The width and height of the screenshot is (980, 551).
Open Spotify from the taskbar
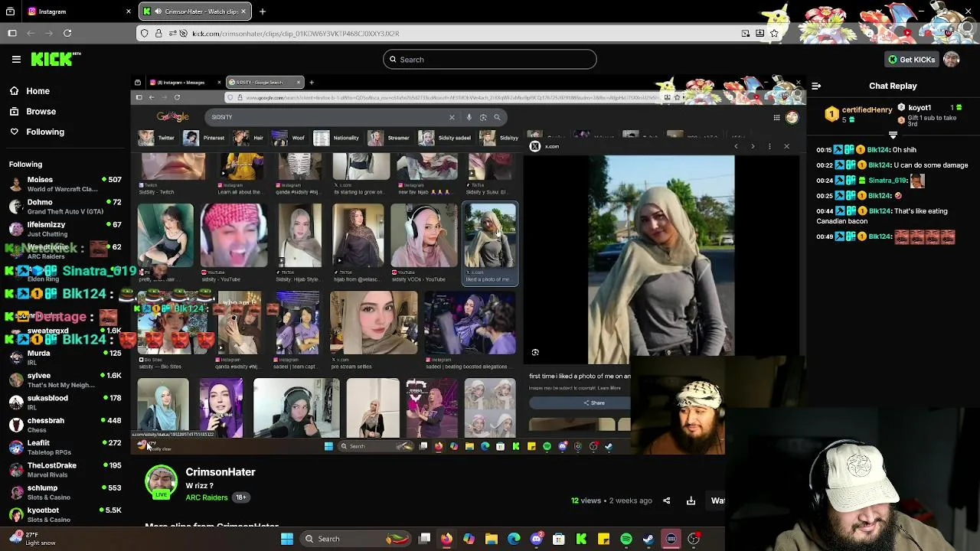coord(626,539)
